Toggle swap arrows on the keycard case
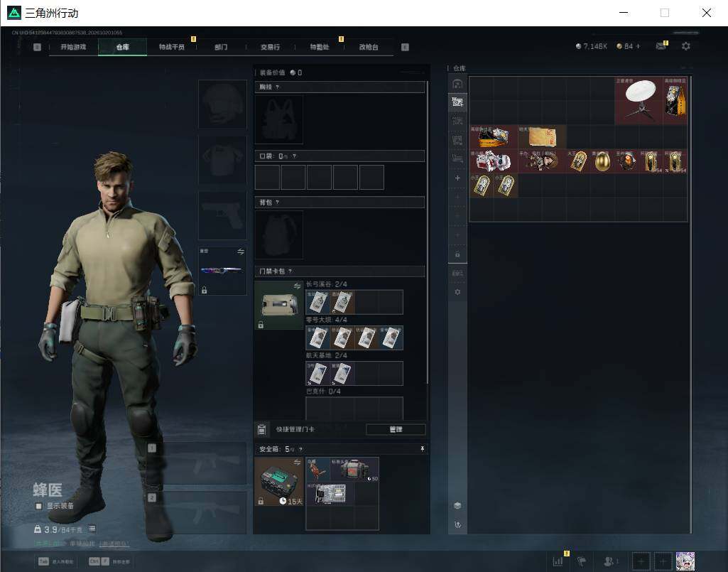The image size is (728, 572). pyautogui.click(x=297, y=286)
